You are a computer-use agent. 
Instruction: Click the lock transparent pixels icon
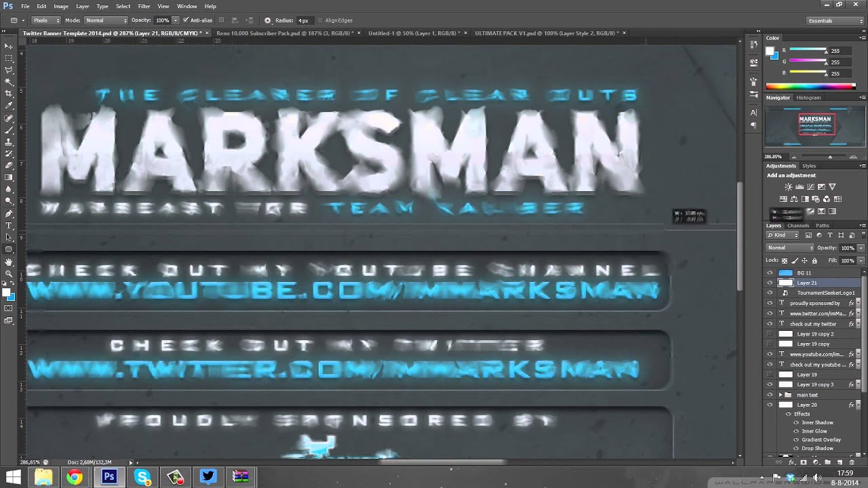coord(785,260)
